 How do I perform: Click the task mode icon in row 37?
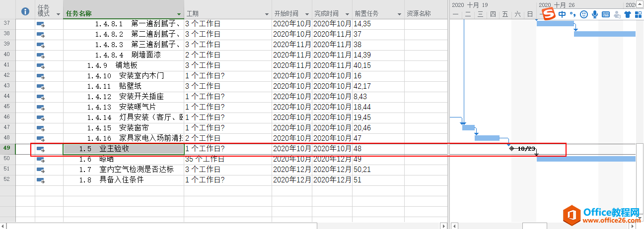tap(41, 24)
